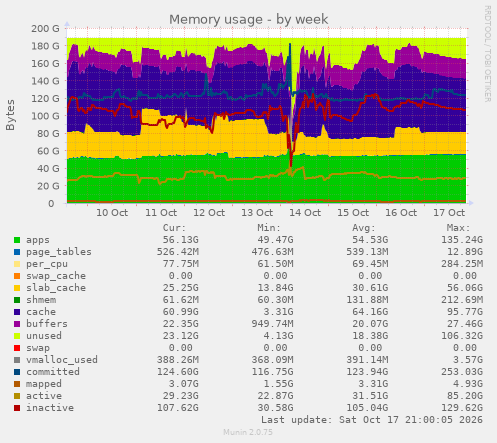Click the 'cache' legend label
This screenshot has height=443, width=497.
41,312
